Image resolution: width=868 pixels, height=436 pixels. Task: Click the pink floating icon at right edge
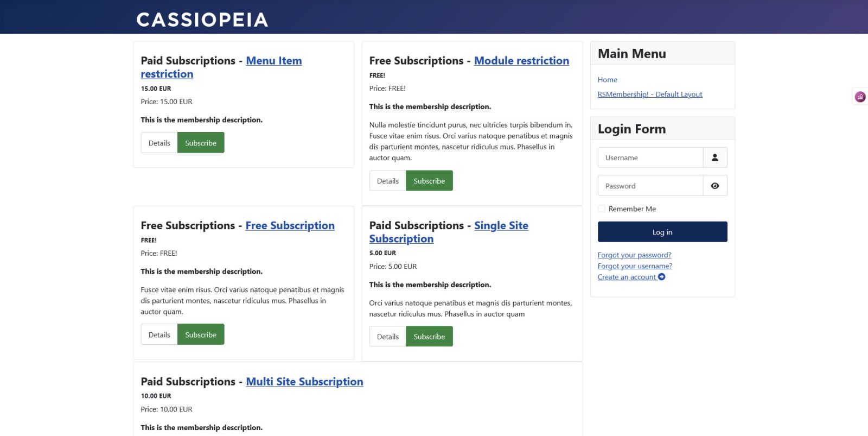click(x=860, y=97)
